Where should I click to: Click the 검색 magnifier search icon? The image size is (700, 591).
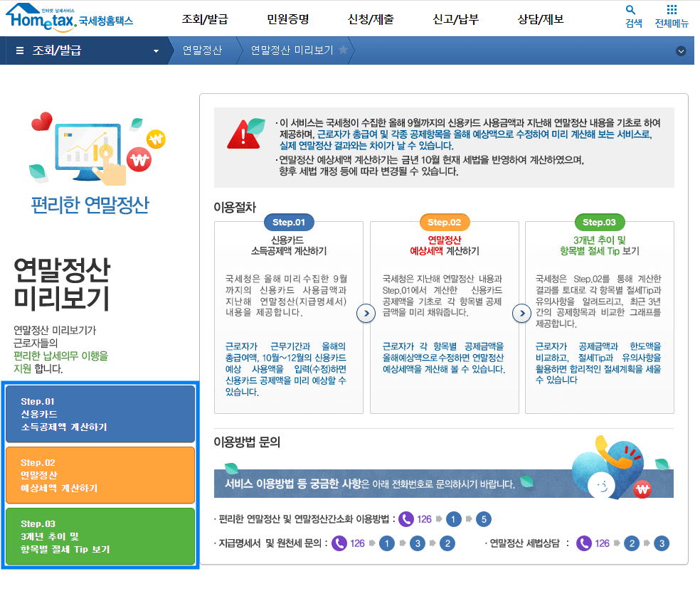coord(630,10)
